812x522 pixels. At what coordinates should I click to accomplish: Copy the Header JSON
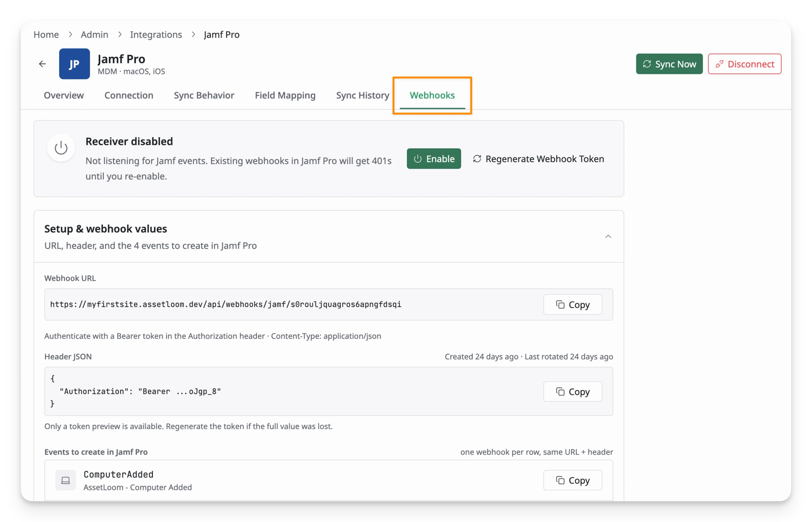click(x=572, y=392)
